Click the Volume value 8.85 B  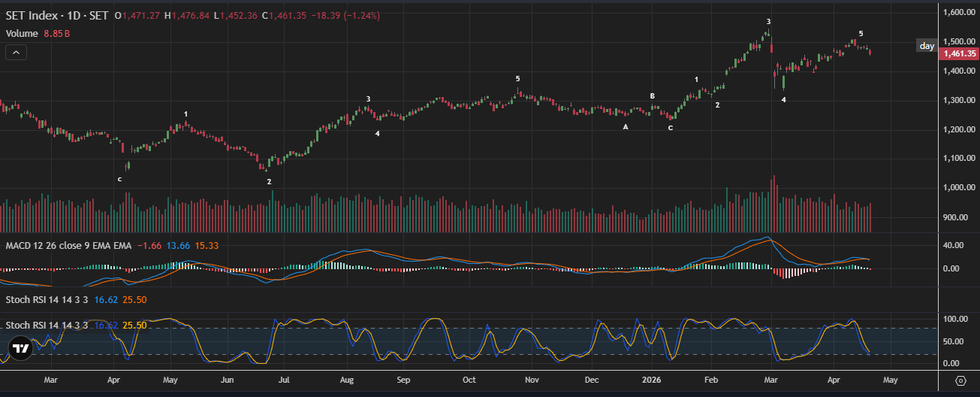click(x=57, y=33)
